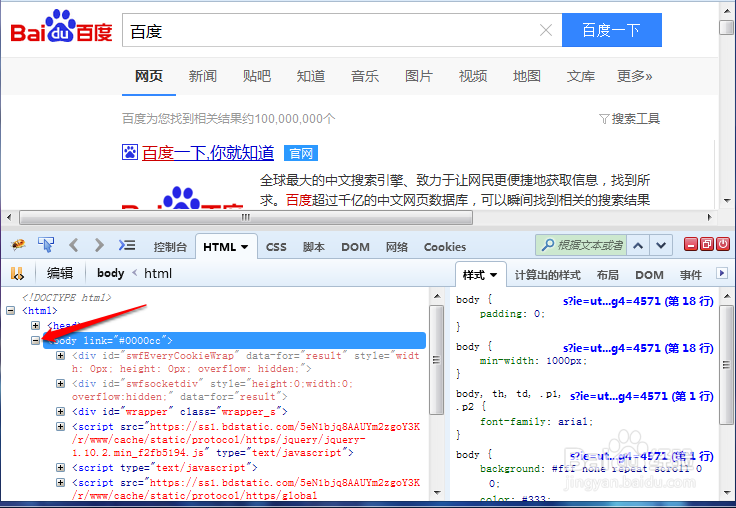This screenshot has width=736, height=508.
Task: Collapse the html node
Action: click(x=10, y=310)
